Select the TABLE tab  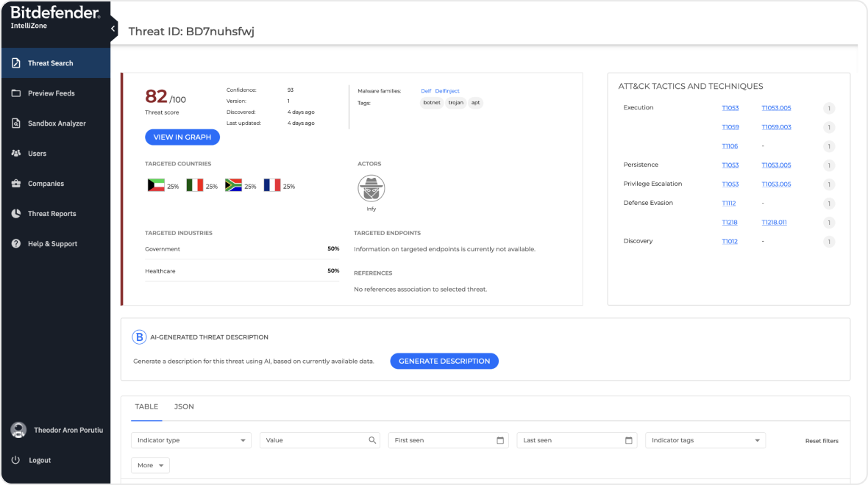[146, 406]
